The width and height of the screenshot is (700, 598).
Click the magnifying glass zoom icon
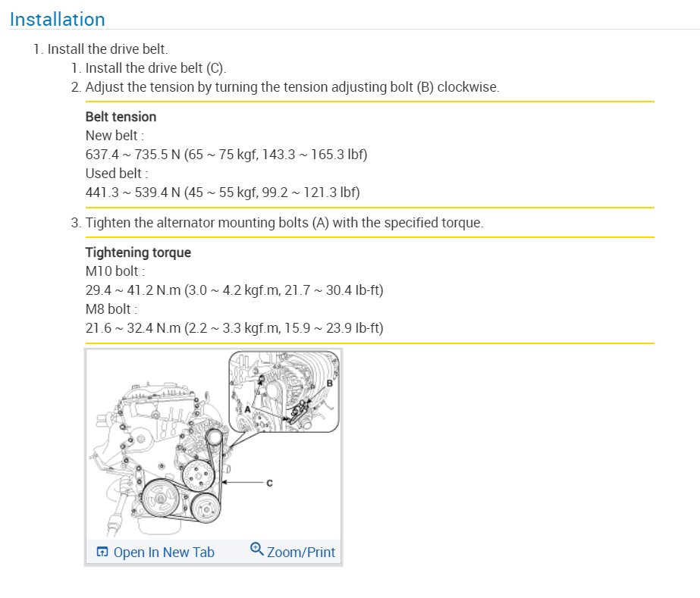pos(256,550)
